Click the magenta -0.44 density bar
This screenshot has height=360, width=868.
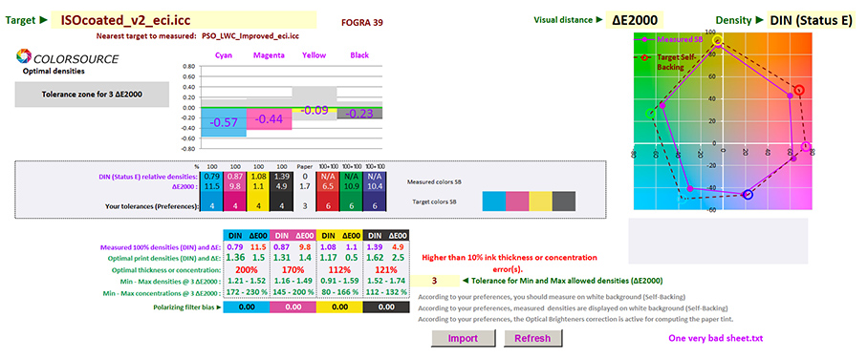pos(269,118)
